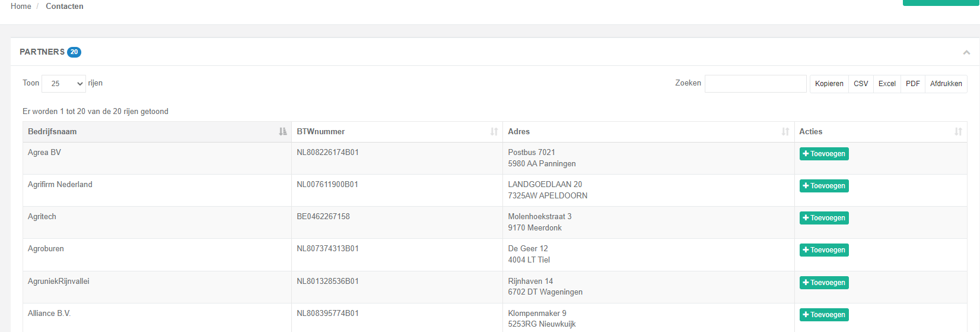The image size is (980, 332).
Task: Export the table as CSV
Action: [x=861, y=84]
